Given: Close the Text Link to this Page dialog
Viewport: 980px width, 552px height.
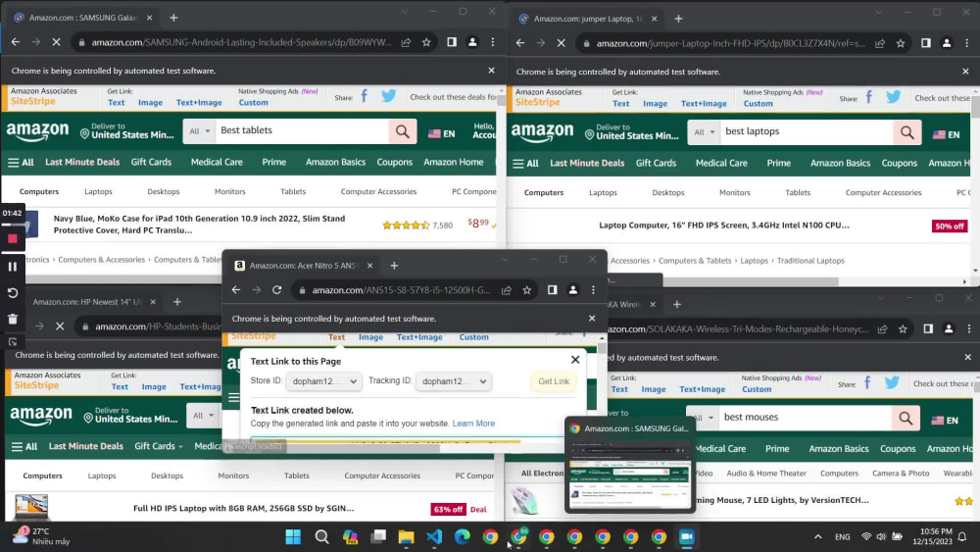Looking at the screenshot, I should pos(575,360).
